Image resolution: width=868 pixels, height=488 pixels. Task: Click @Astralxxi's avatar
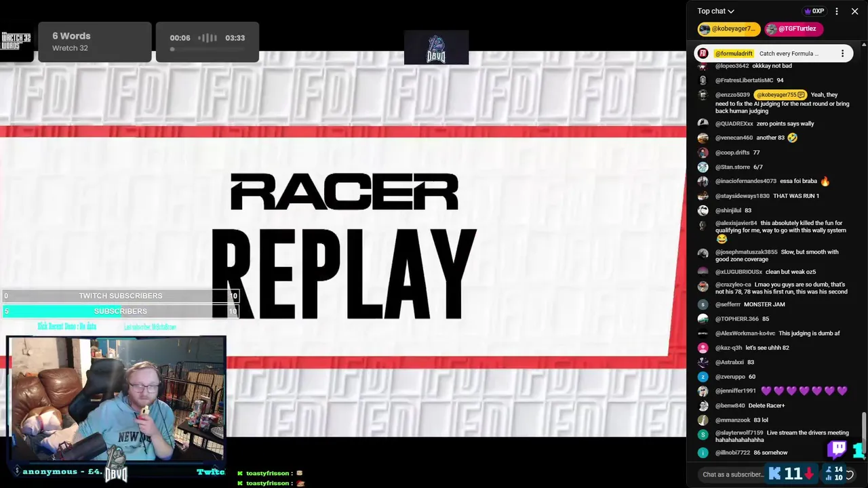point(703,363)
